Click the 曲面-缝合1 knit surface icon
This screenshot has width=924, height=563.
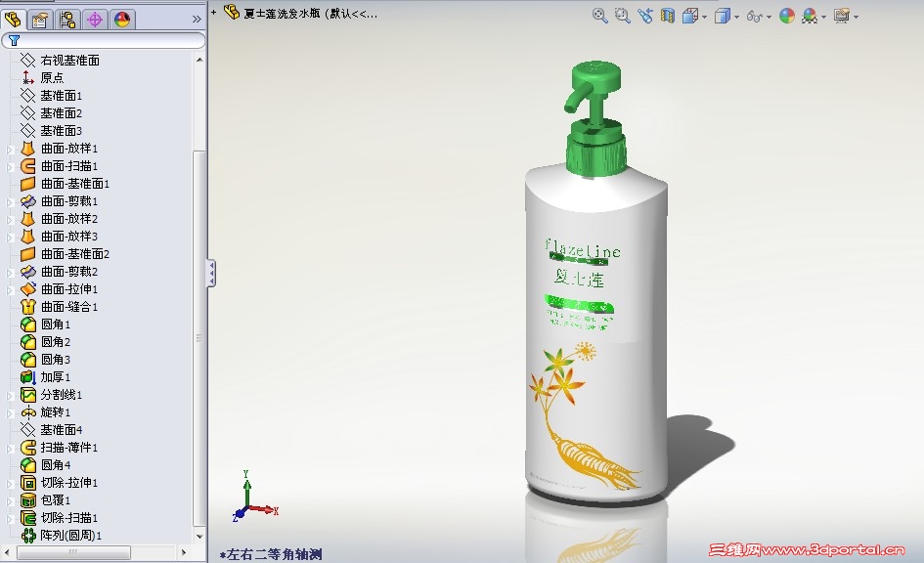[27, 306]
